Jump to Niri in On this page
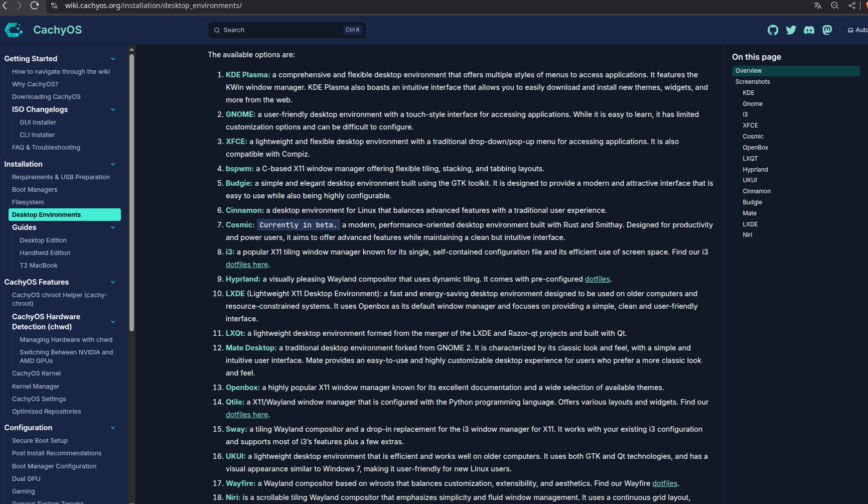The image size is (868, 504). click(748, 235)
